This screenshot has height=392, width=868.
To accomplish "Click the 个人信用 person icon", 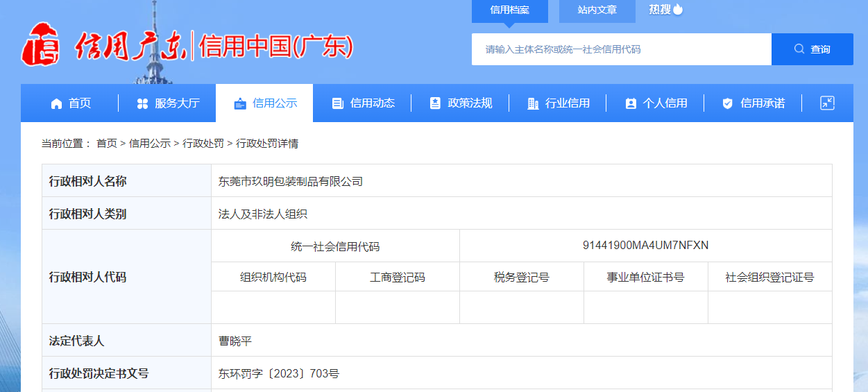I will [x=631, y=103].
